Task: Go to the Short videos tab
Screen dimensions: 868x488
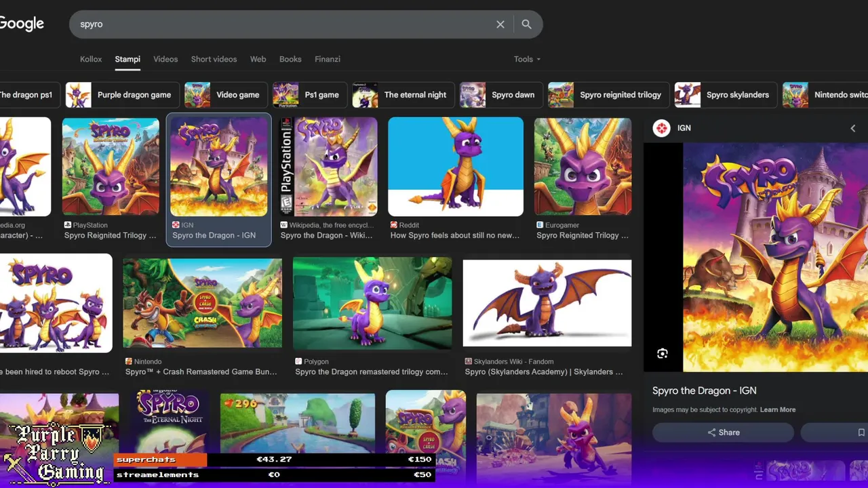Action: click(214, 59)
